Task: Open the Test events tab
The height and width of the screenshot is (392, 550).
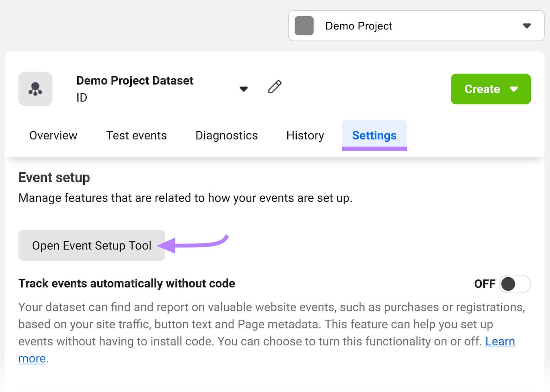Action: point(136,135)
